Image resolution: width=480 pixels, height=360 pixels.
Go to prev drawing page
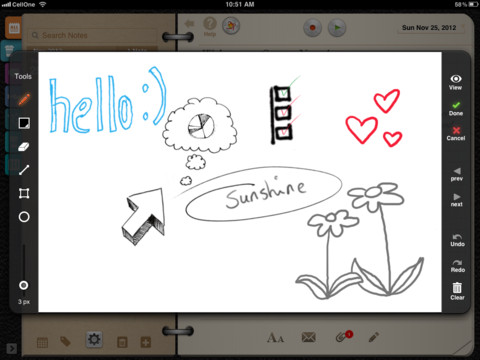pos(457,174)
